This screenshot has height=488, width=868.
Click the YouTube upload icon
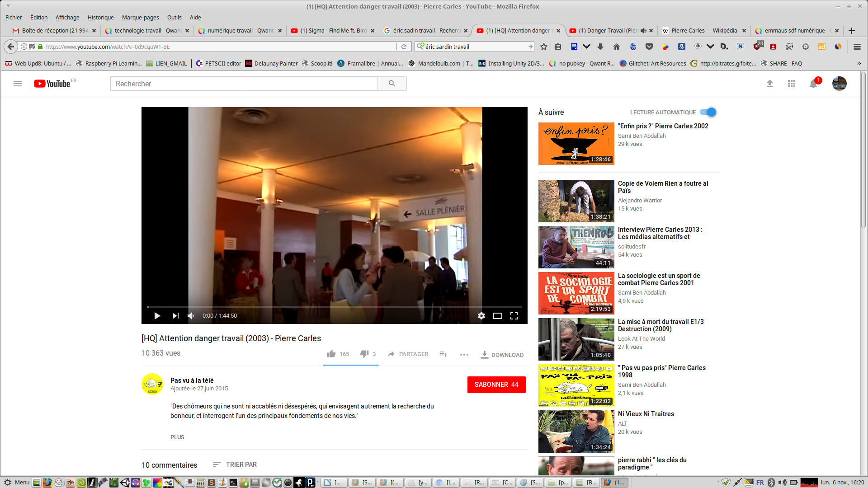(770, 84)
